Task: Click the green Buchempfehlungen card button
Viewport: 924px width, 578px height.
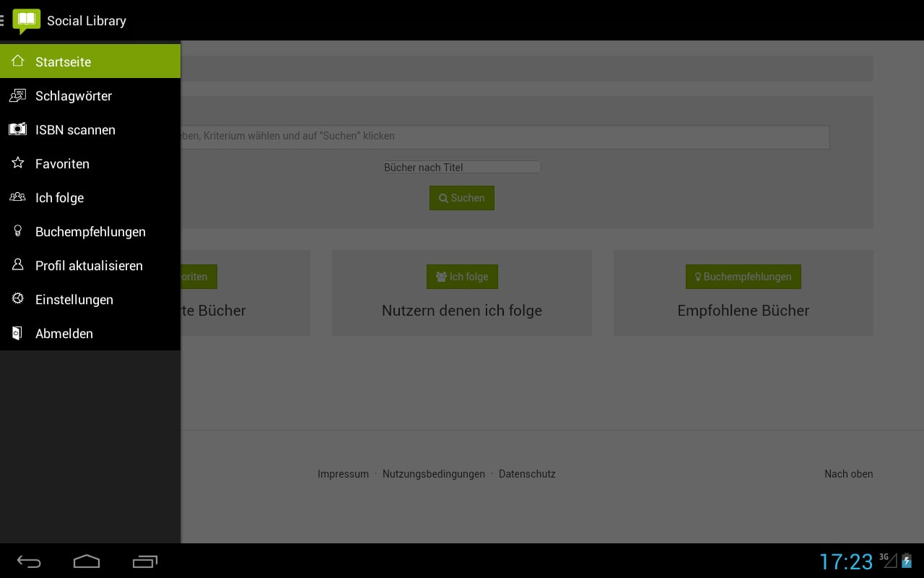Action: pos(744,277)
